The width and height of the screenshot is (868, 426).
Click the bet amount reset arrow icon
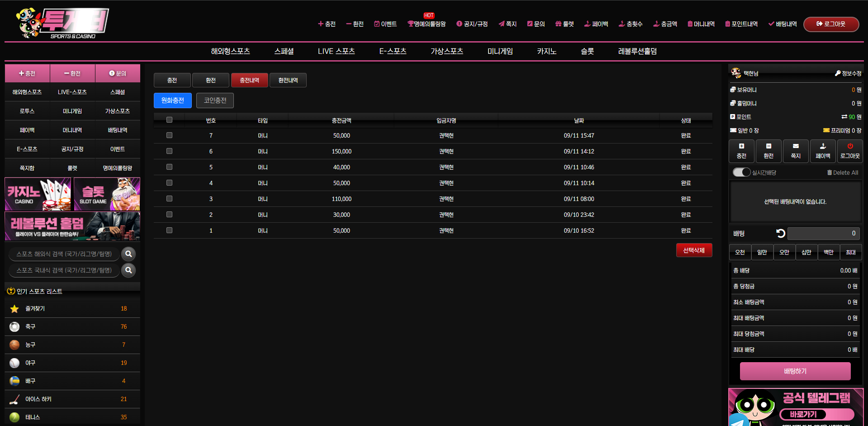tap(780, 233)
